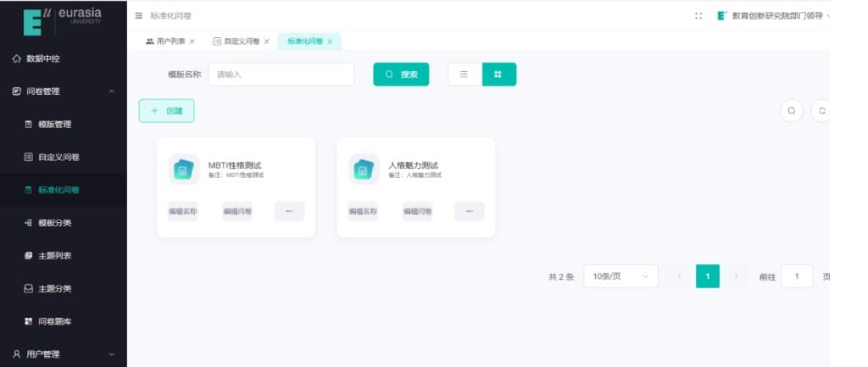Expand the 用户管理 sidebar group

[x=64, y=354]
